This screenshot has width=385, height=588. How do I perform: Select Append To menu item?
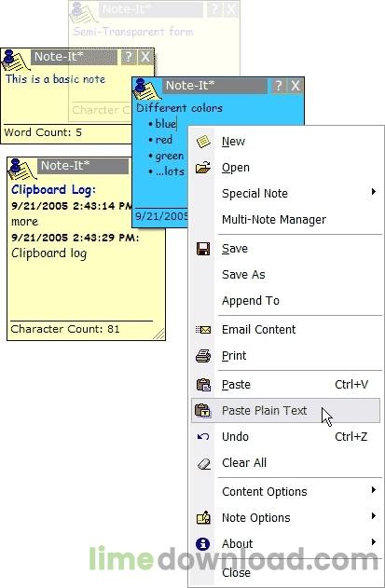pyautogui.click(x=251, y=300)
